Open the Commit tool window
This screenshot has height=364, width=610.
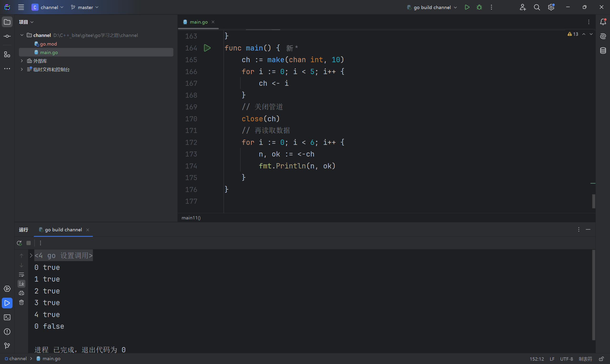[x=7, y=36]
